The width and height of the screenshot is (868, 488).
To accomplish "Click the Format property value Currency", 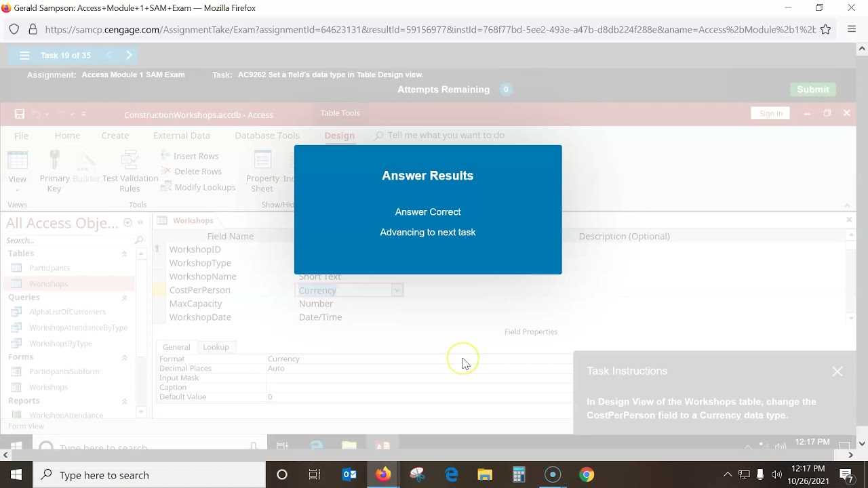I will [x=283, y=359].
